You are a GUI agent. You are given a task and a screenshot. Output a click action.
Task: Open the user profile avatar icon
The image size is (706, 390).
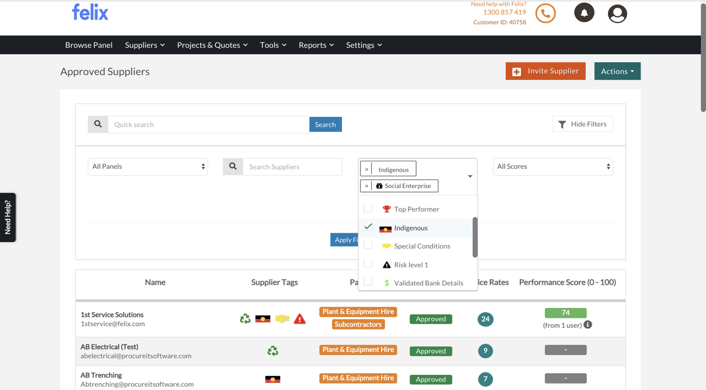617,14
